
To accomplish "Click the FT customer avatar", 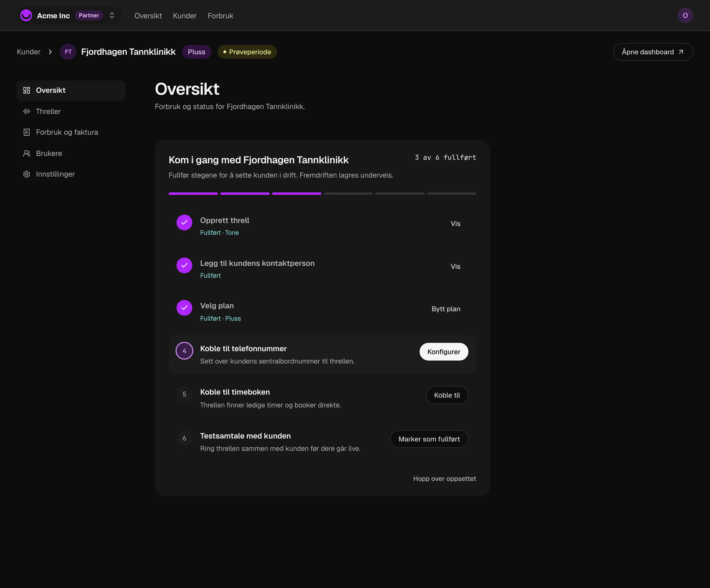I will (68, 52).
